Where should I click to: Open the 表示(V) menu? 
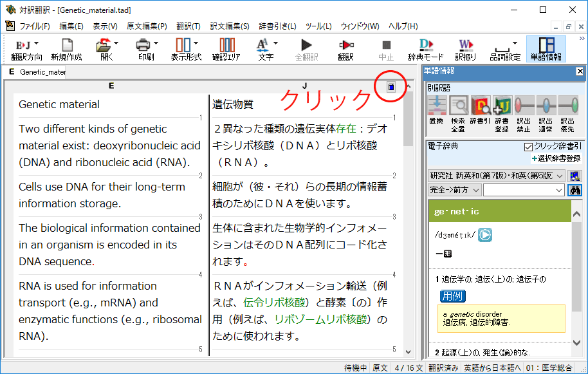105,26
